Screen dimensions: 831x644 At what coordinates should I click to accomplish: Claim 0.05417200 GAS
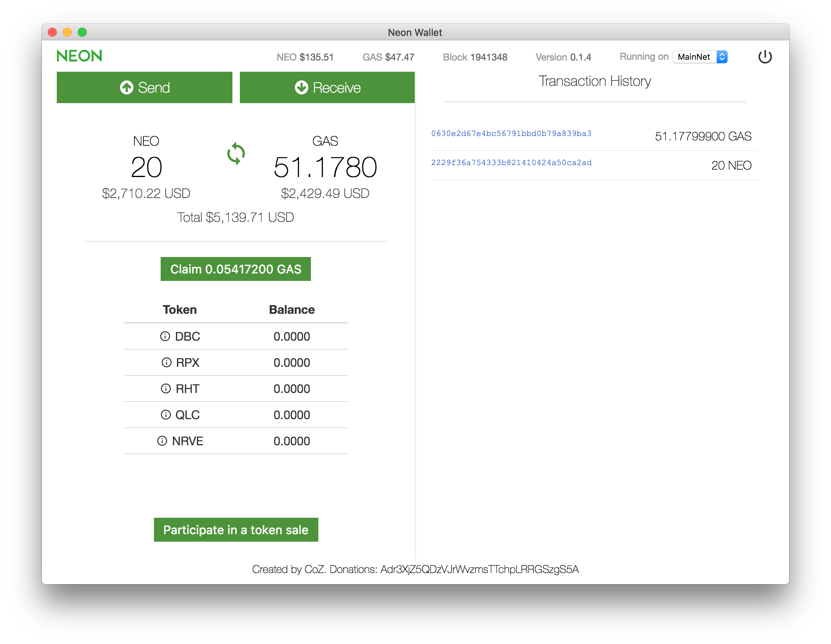pyautogui.click(x=235, y=269)
